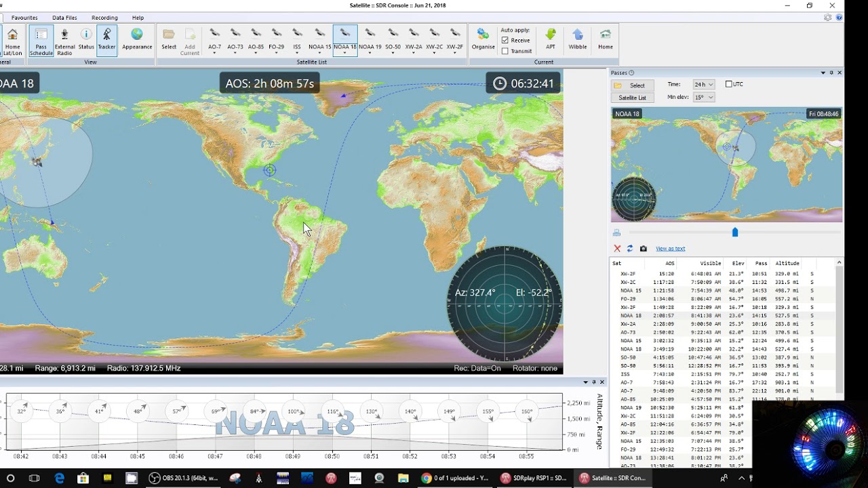Click the passes list scroll-up arrow
868x488 pixels.
click(839, 263)
